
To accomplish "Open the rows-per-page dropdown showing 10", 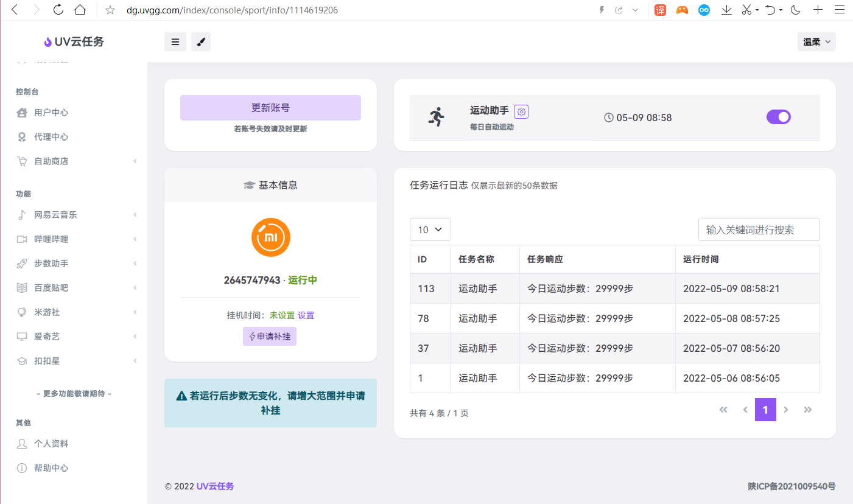I will tap(430, 229).
